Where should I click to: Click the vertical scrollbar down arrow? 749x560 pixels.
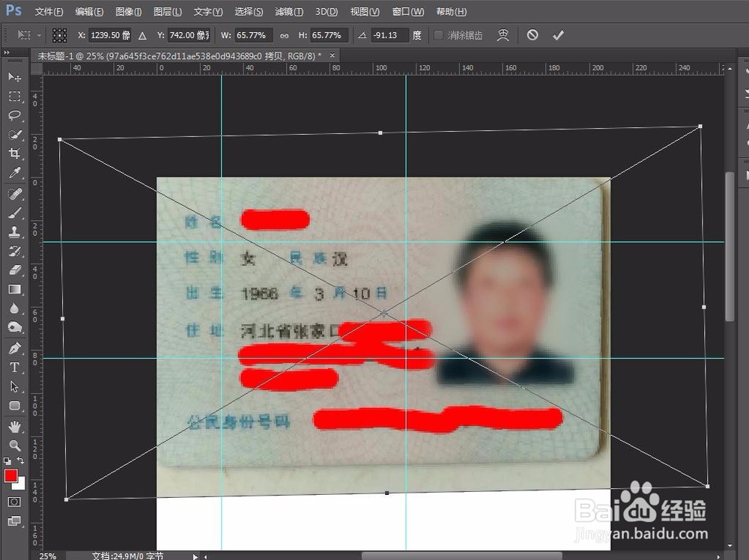pos(730,547)
